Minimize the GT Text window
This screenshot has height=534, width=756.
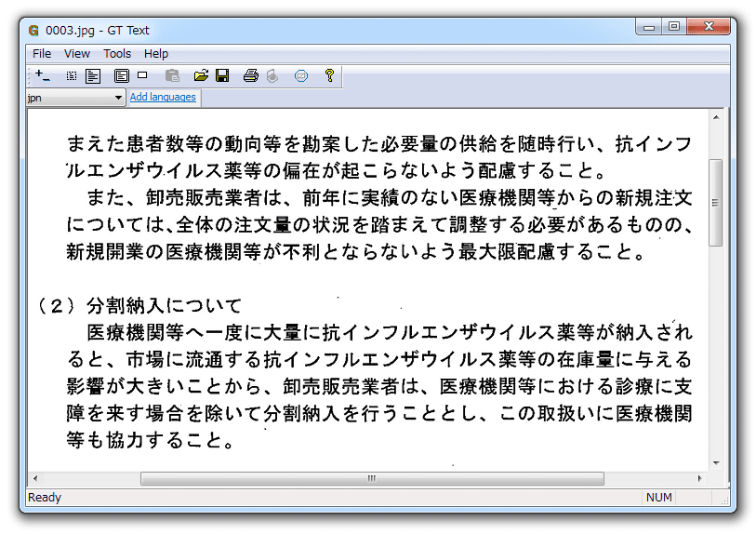(649, 27)
